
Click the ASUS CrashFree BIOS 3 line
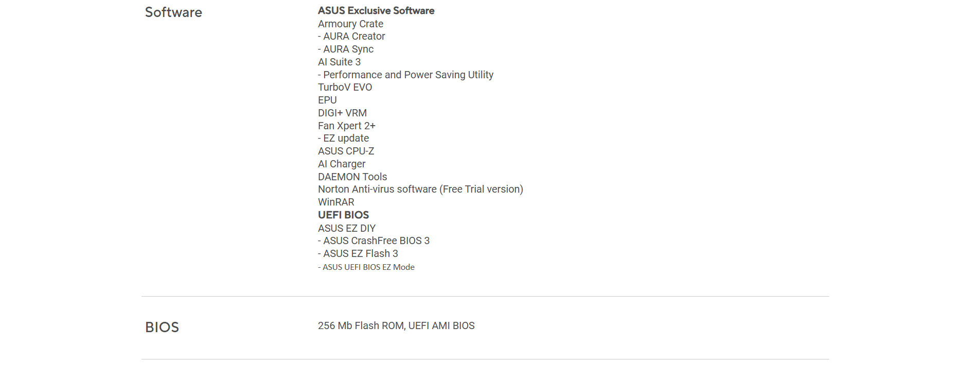pos(373,240)
